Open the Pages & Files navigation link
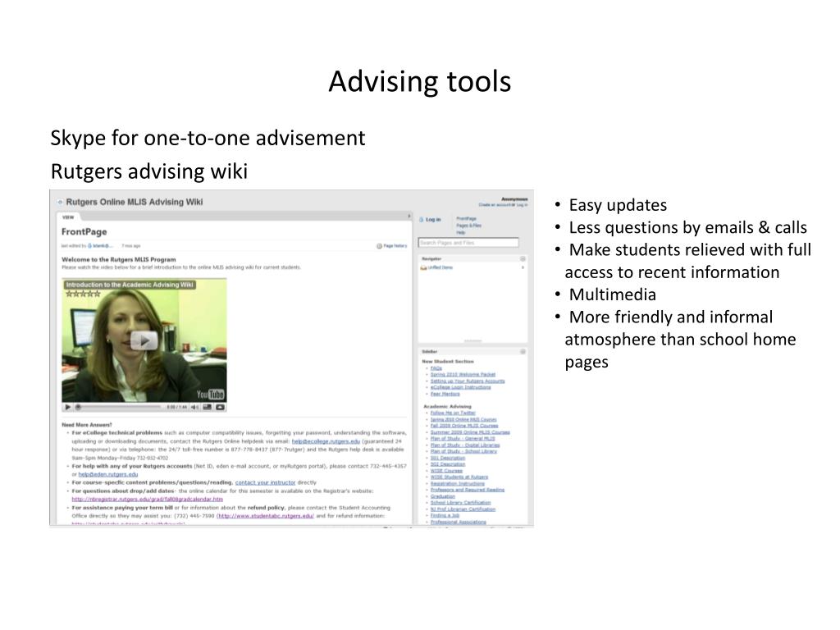Screen dimensions: 840x630 tap(468, 226)
